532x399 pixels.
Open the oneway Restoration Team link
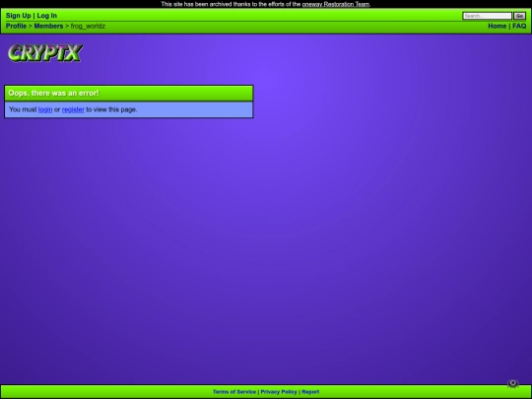pyautogui.click(x=336, y=4)
